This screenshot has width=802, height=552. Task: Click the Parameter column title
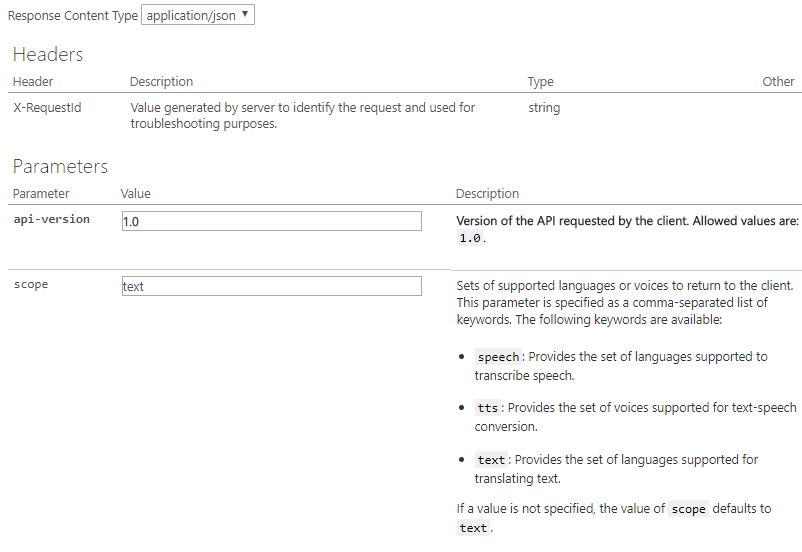(41, 193)
